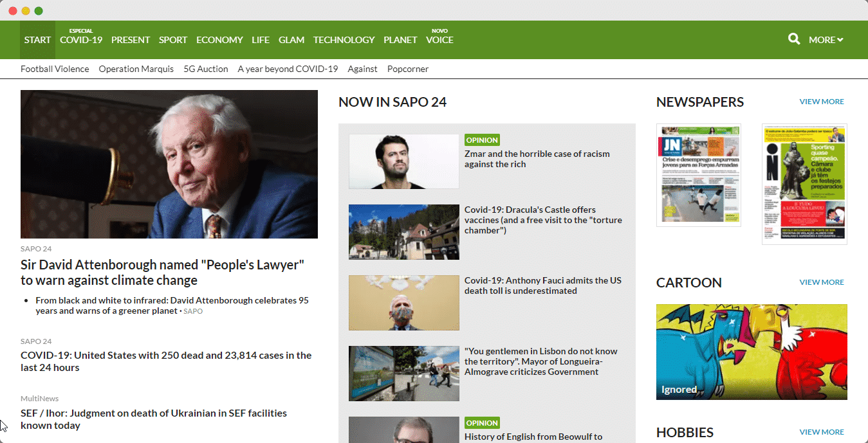Open the i newspaper cover with Sporting headline
This screenshot has height=443, width=868.
804,184
